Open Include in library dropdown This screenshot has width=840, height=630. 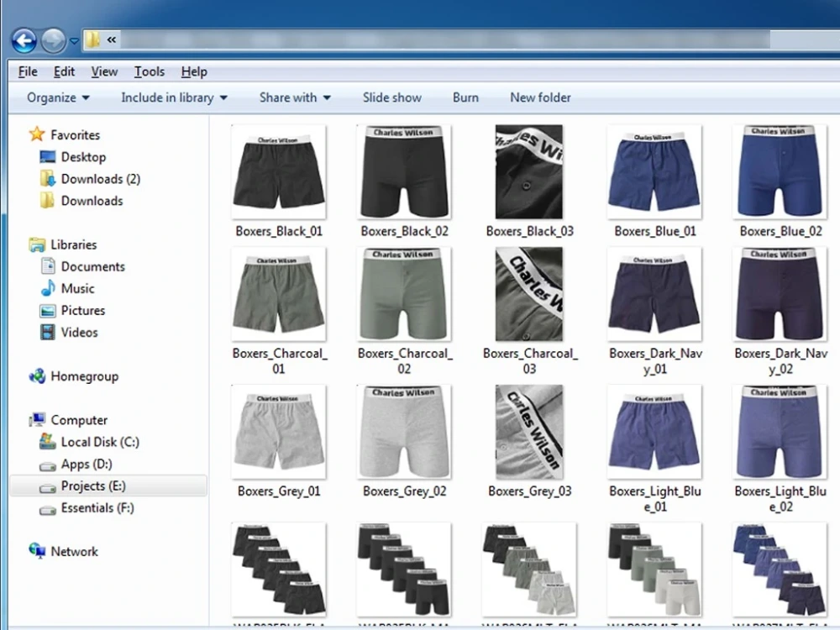[174, 97]
